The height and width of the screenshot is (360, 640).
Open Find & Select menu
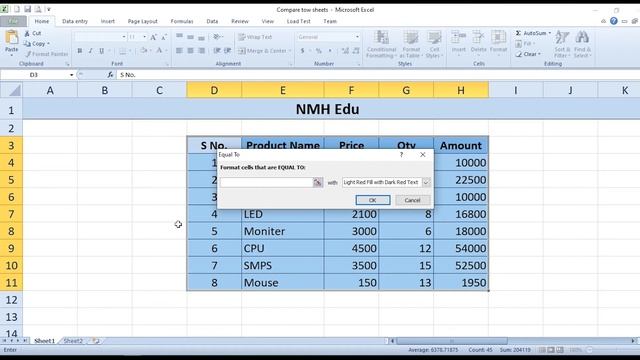click(x=582, y=44)
